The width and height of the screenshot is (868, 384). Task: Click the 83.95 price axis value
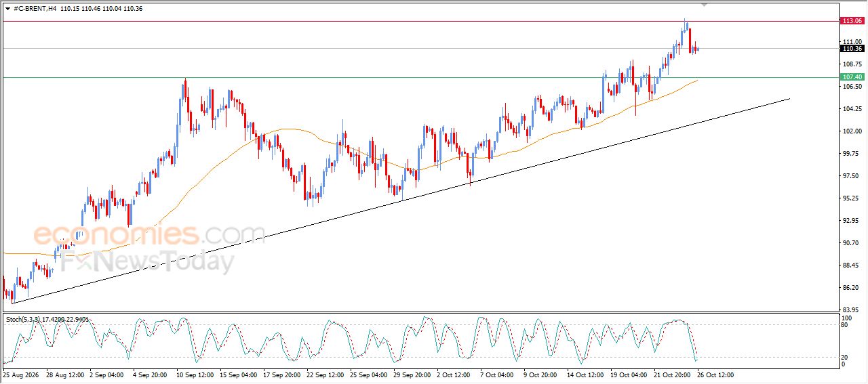pos(850,310)
